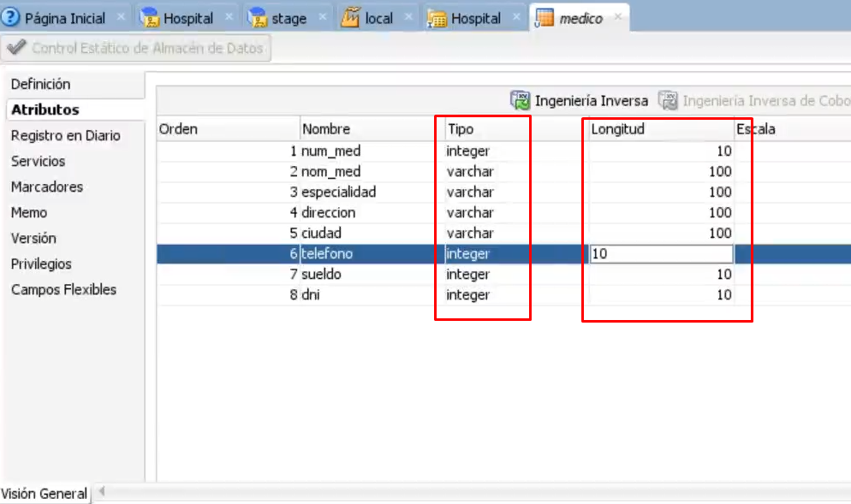The image size is (851, 504).
Task: Click the medico table icon
Action: 544,18
